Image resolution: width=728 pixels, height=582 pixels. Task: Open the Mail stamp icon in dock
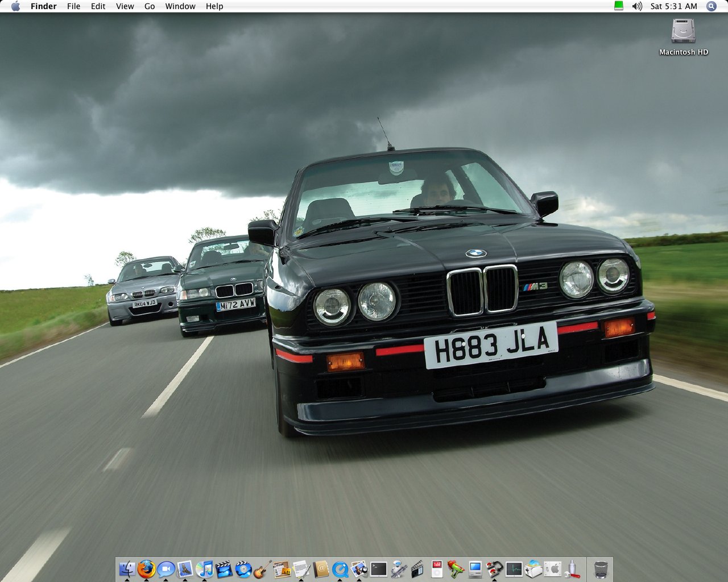click(185, 569)
